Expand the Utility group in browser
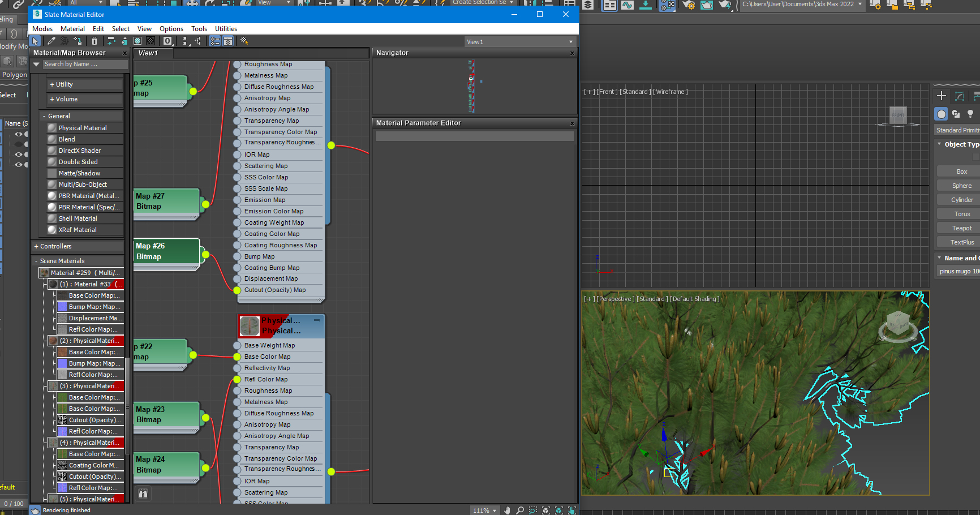The height and width of the screenshot is (515, 980). [85, 84]
